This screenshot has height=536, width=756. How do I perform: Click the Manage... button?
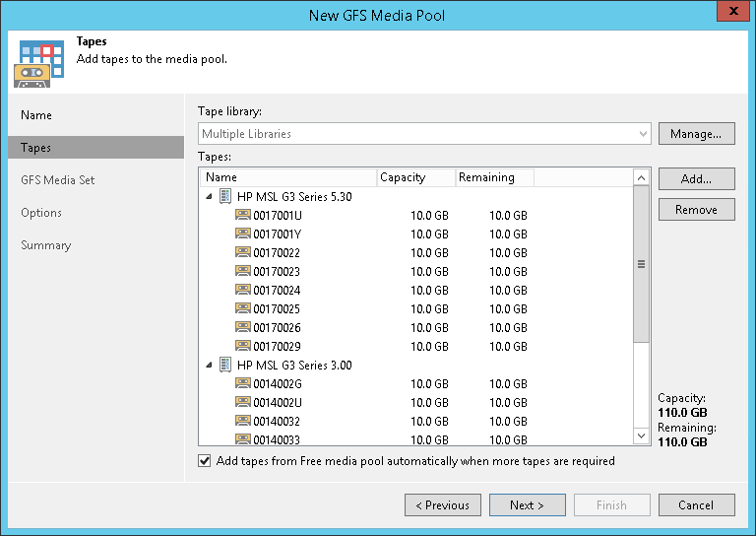point(696,134)
